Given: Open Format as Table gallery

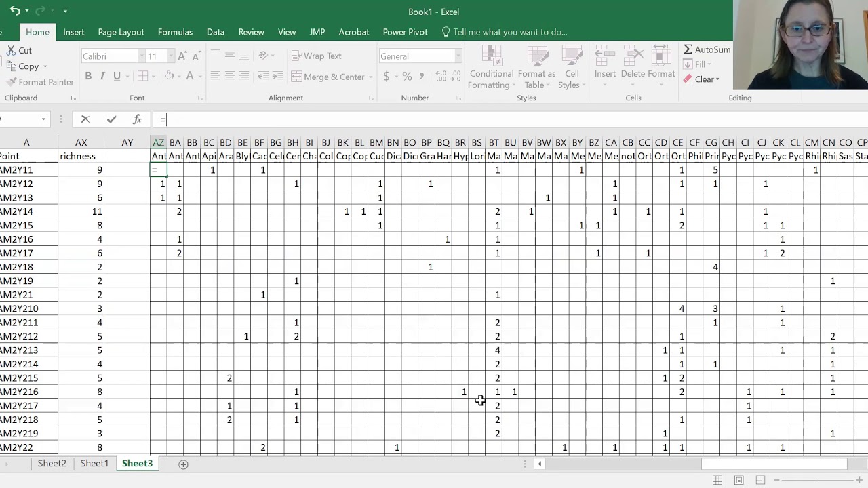Looking at the screenshot, I should pos(536,68).
